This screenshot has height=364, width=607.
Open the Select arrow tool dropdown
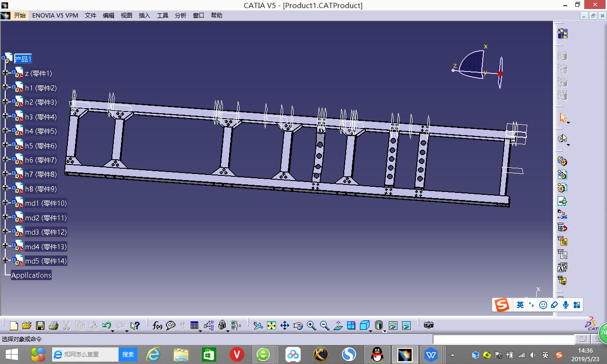pyautogui.click(x=568, y=123)
